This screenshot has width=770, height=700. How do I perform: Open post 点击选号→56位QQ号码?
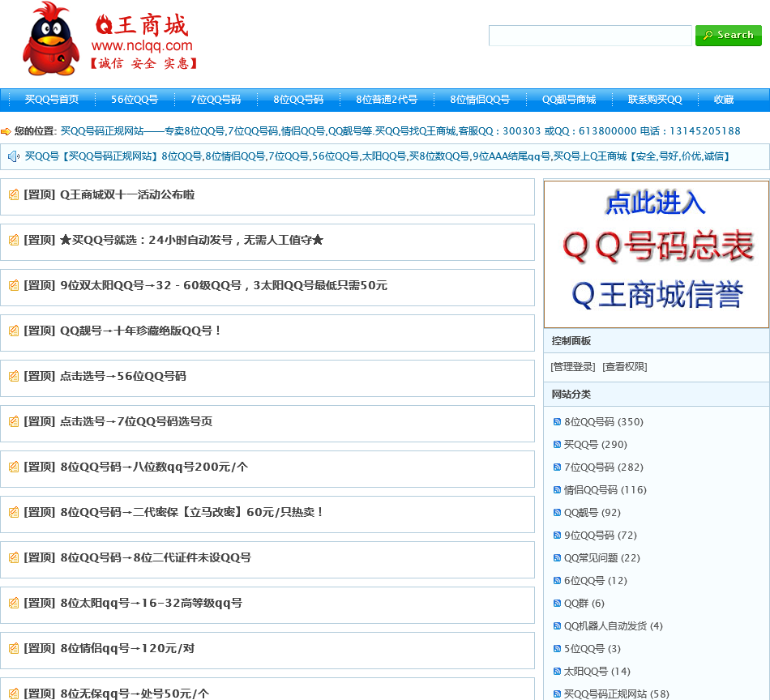tap(122, 376)
